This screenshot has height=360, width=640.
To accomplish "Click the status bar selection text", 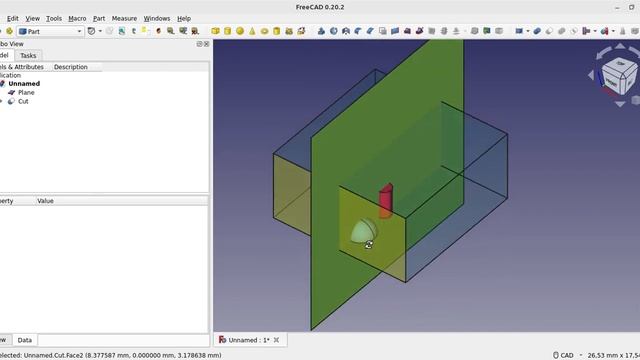I will pos(111,356).
